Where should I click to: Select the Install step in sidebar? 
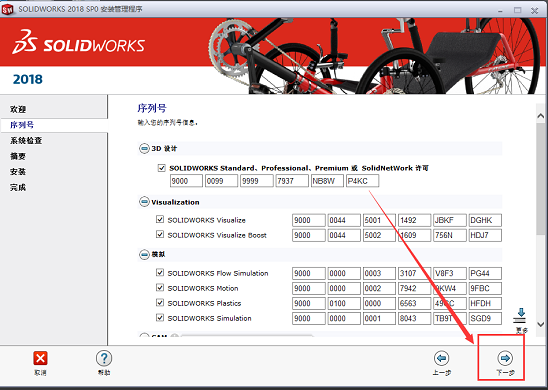pos(18,172)
